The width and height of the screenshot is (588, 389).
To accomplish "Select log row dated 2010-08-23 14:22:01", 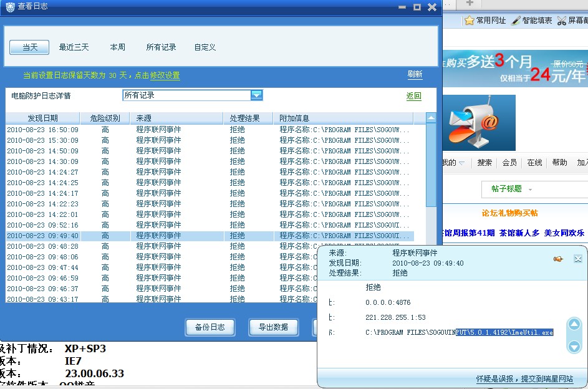I will [210, 214].
